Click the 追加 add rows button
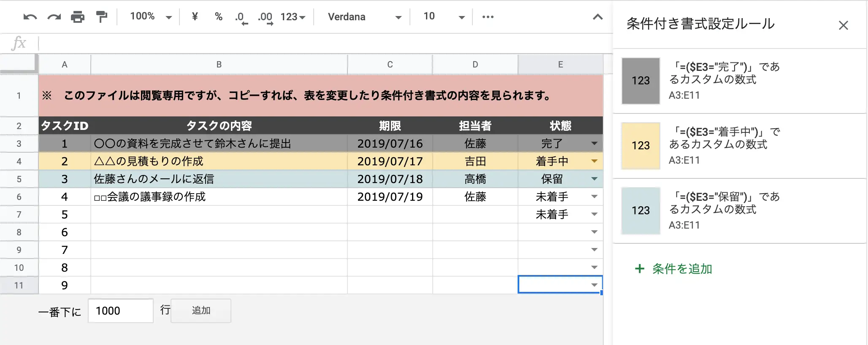 click(201, 311)
